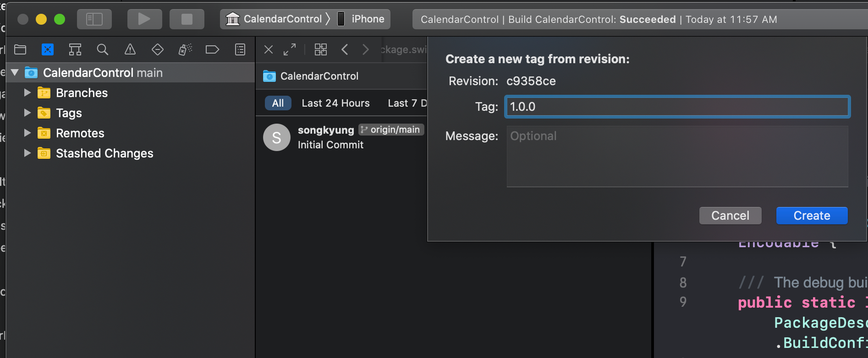
Task: Filter commits to Last 7 Days
Action: 407,103
